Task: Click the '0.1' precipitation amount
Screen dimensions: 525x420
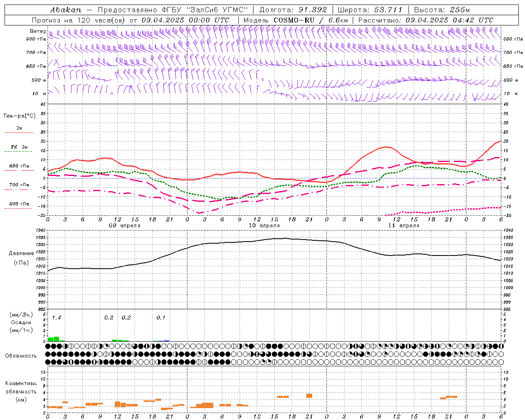Action: (x=161, y=318)
